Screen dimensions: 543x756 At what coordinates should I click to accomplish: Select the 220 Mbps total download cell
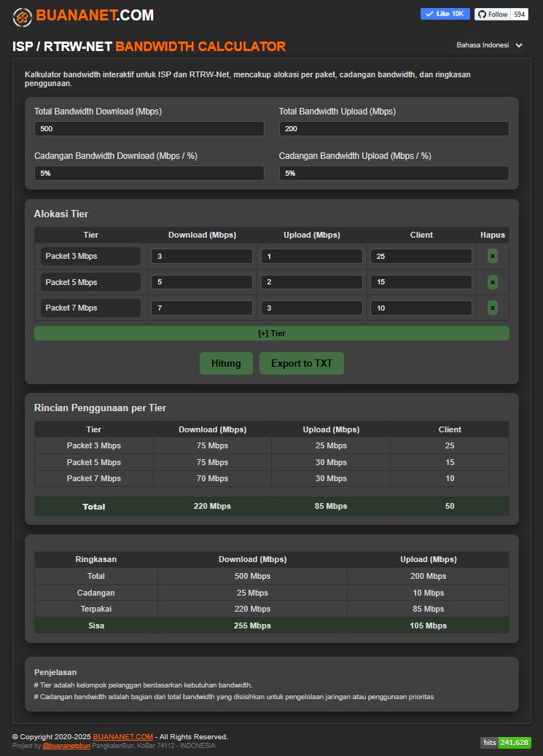point(212,506)
